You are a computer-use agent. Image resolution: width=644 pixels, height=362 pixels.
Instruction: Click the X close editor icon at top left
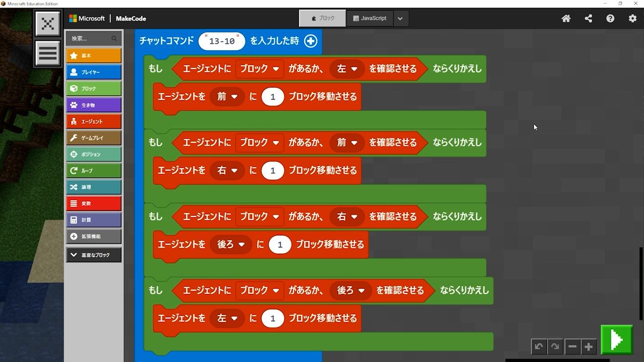48,24
